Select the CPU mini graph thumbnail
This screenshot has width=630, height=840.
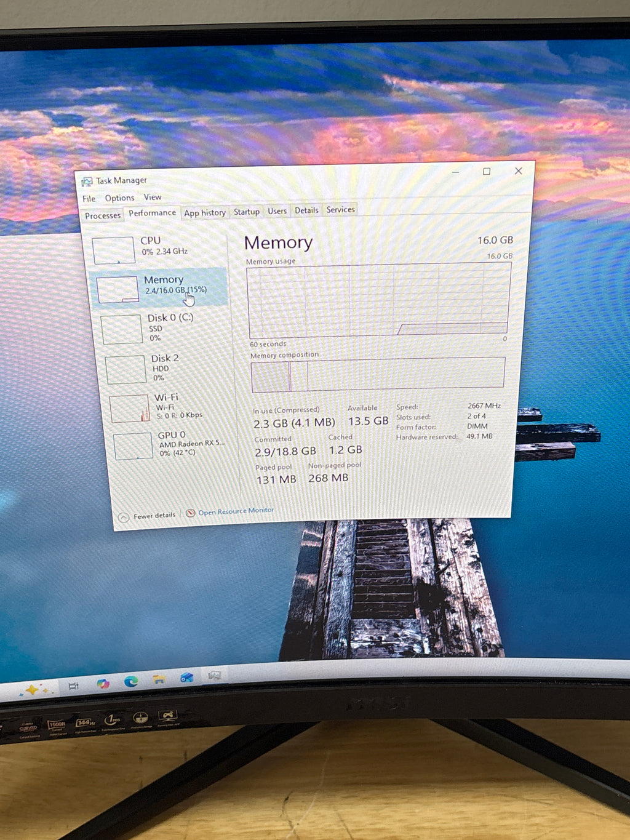pyautogui.click(x=113, y=250)
